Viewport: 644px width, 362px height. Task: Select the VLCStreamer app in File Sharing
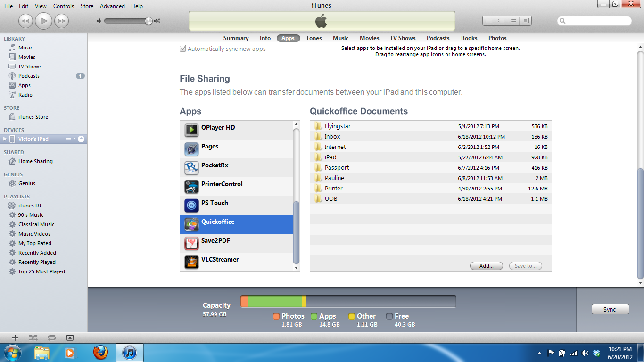coord(236,262)
